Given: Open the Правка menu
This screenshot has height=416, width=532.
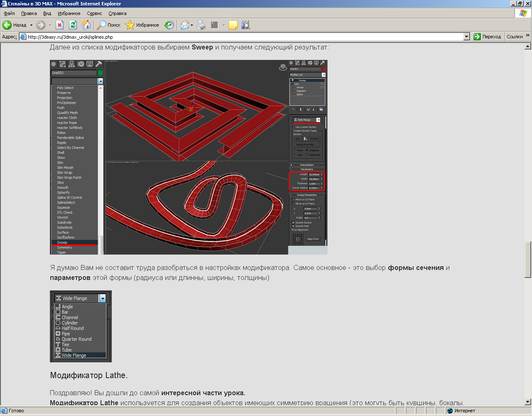Looking at the screenshot, I should click(x=29, y=13).
